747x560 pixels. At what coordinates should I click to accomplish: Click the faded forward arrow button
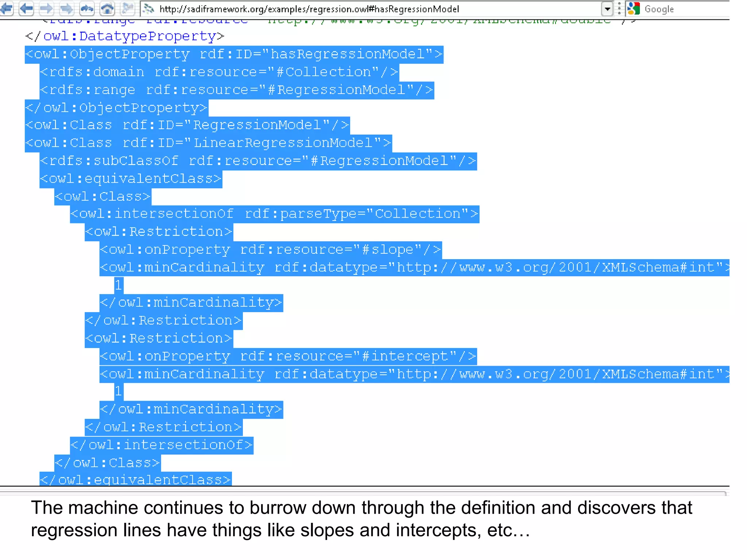[x=46, y=8]
